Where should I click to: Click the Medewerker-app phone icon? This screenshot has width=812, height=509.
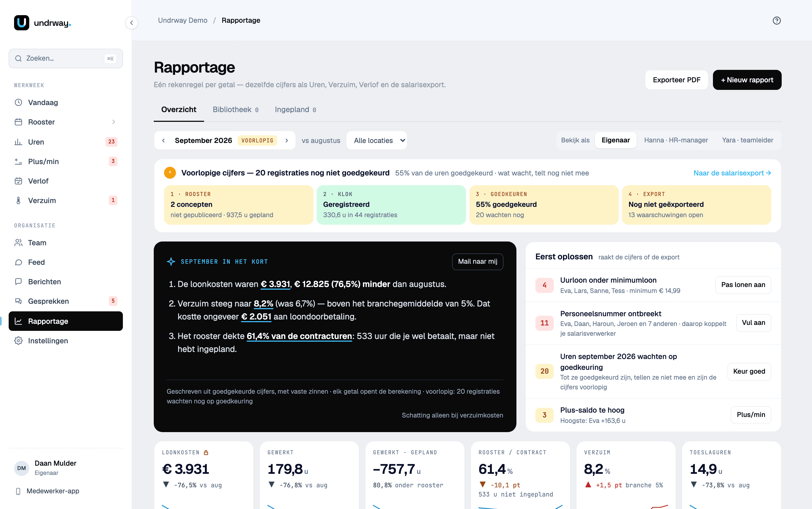pos(18,491)
